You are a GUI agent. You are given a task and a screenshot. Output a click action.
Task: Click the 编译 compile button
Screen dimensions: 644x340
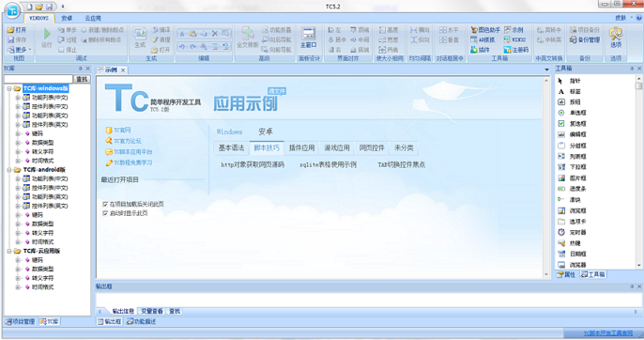tap(161, 30)
